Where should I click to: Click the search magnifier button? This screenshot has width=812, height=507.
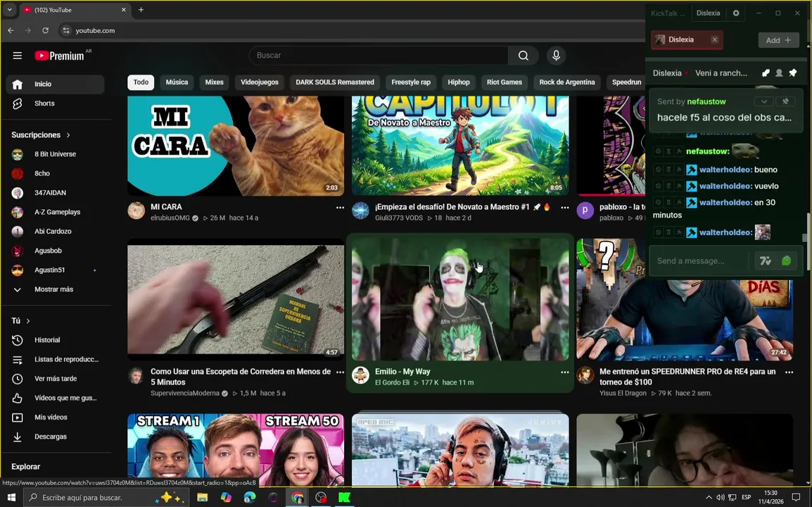523,56
